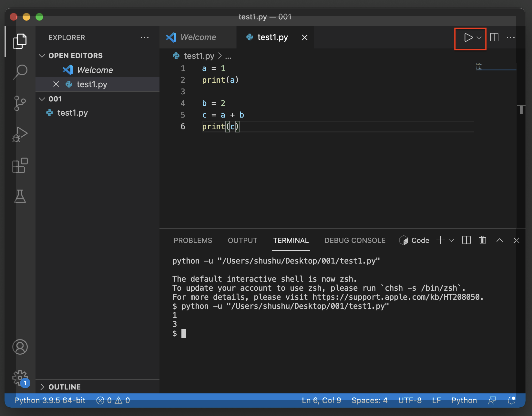Switch to the PROBLEMS panel tab
The height and width of the screenshot is (416, 532).
(193, 240)
